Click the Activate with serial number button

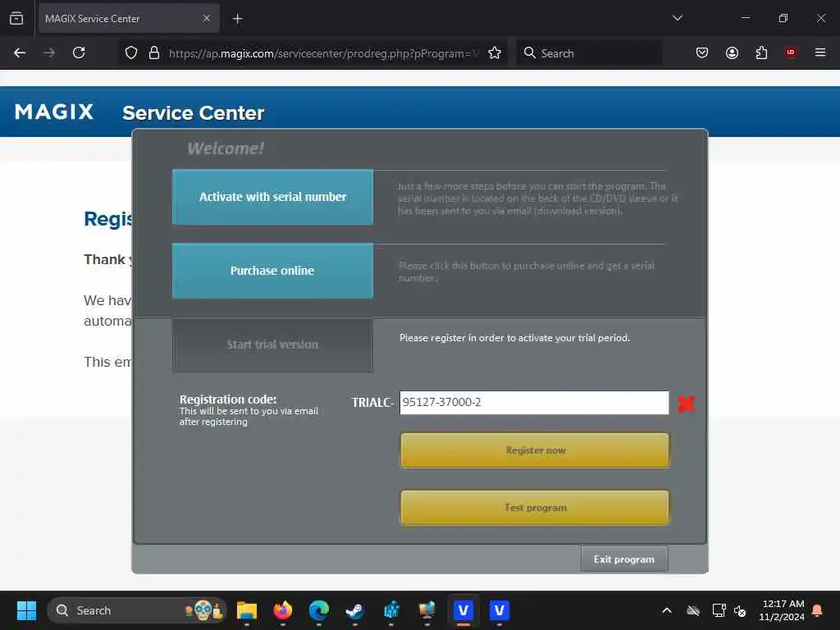272,197
